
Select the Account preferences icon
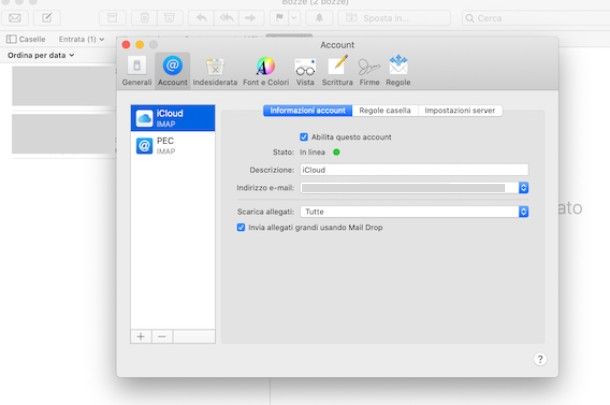[x=172, y=71]
